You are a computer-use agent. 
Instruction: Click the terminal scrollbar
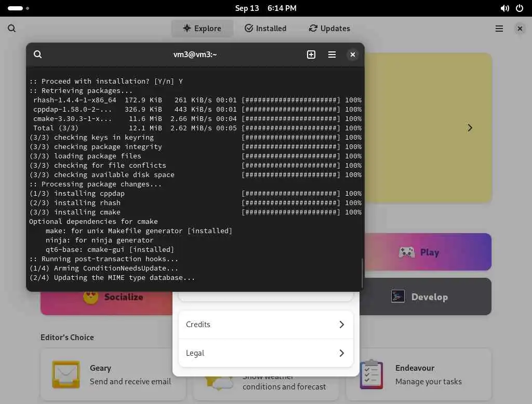[362, 273]
